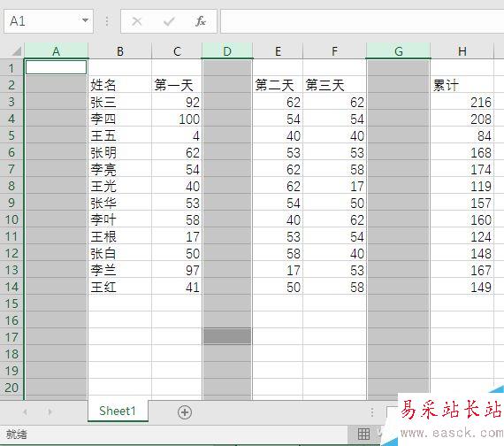
Task: Click the tab bar resize handle dots
Action: pos(372,411)
